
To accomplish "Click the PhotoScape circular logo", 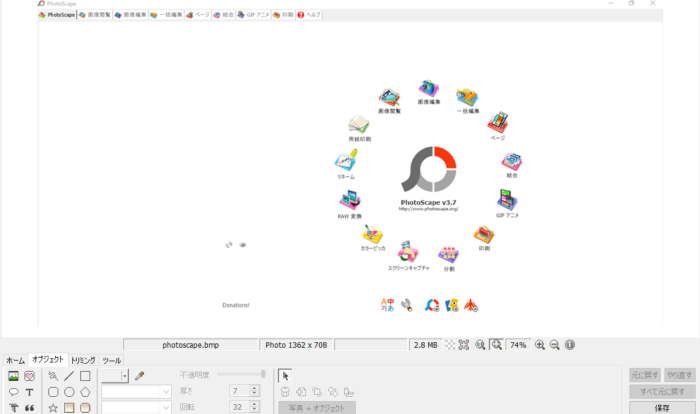I will point(429,170).
